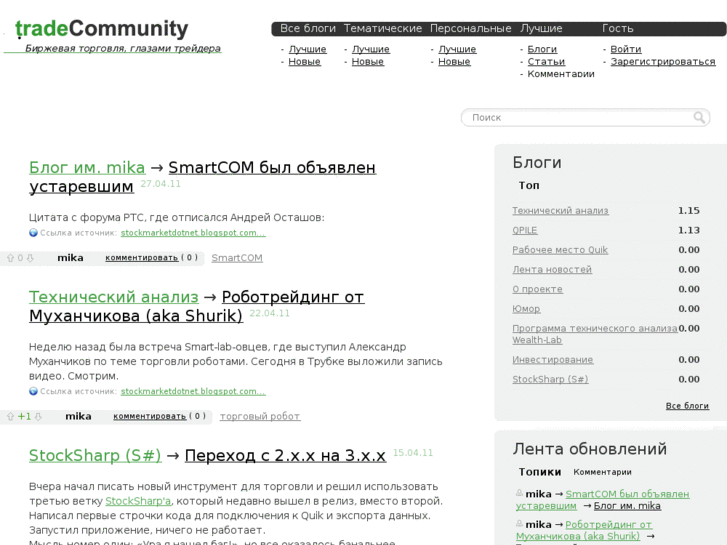Click the Все блоги link in sidebar
Image resolution: width=727 pixels, height=545 pixels.
[687, 406]
